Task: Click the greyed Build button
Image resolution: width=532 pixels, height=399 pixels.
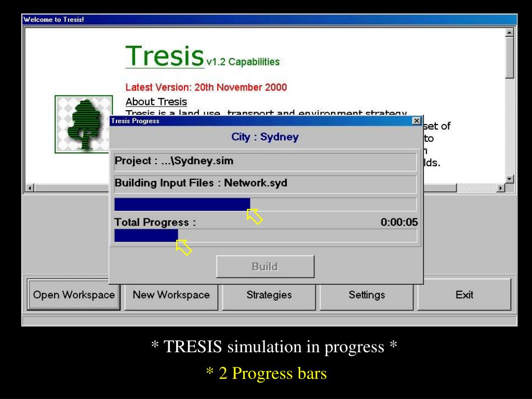Action: (265, 267)
